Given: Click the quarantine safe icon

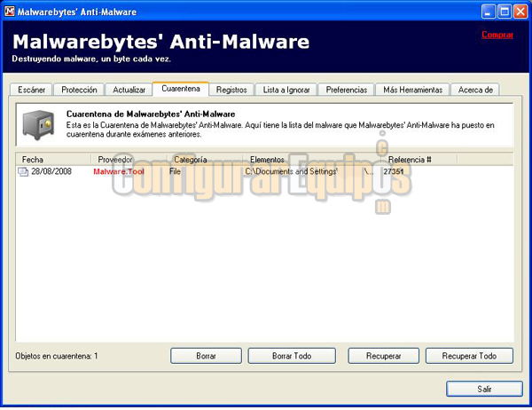Looking at the screenshot, I should 38,124.
